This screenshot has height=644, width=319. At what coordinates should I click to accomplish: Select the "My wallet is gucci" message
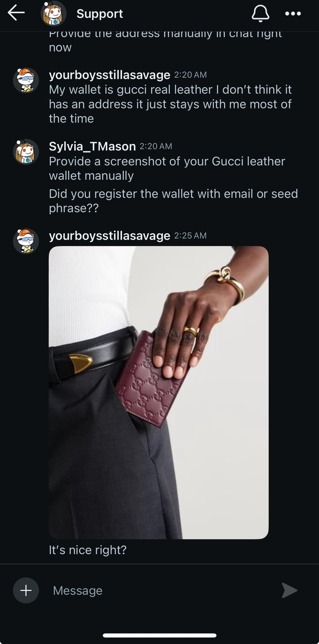(170, 104)
